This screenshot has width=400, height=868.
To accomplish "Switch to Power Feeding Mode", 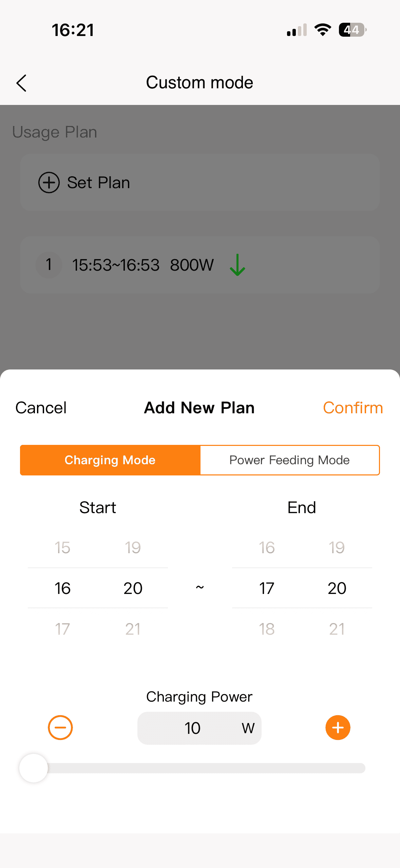I will tap(289, 460).
